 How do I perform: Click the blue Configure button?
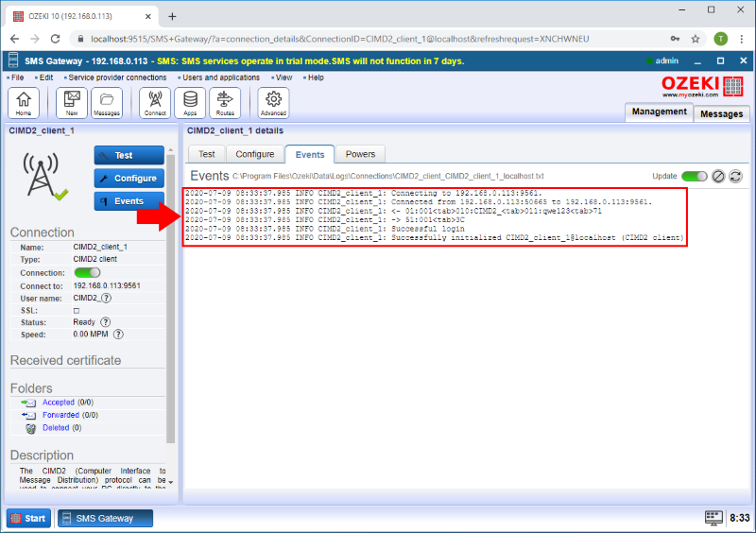[x=129, y=179]
